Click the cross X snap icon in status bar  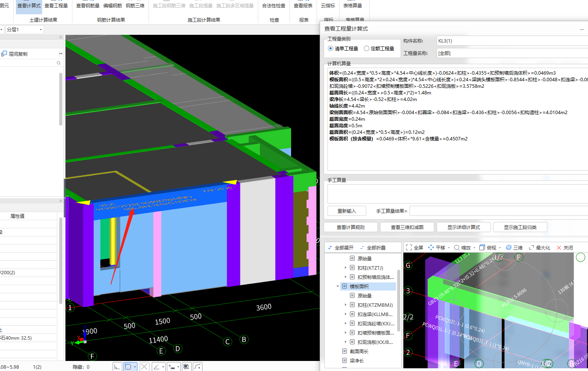(x=144, y=366)
